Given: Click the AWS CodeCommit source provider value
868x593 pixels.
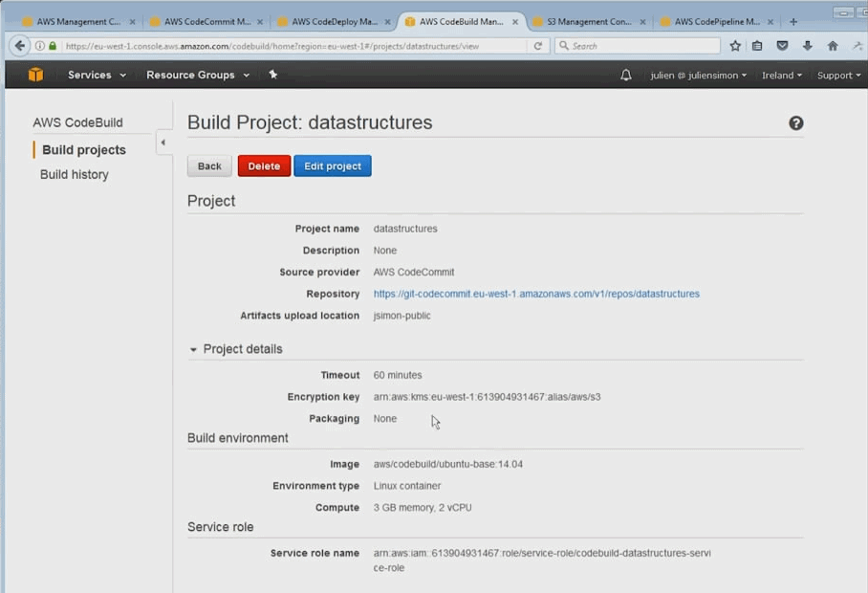Looking at the screenshot, I should (414, 272).
